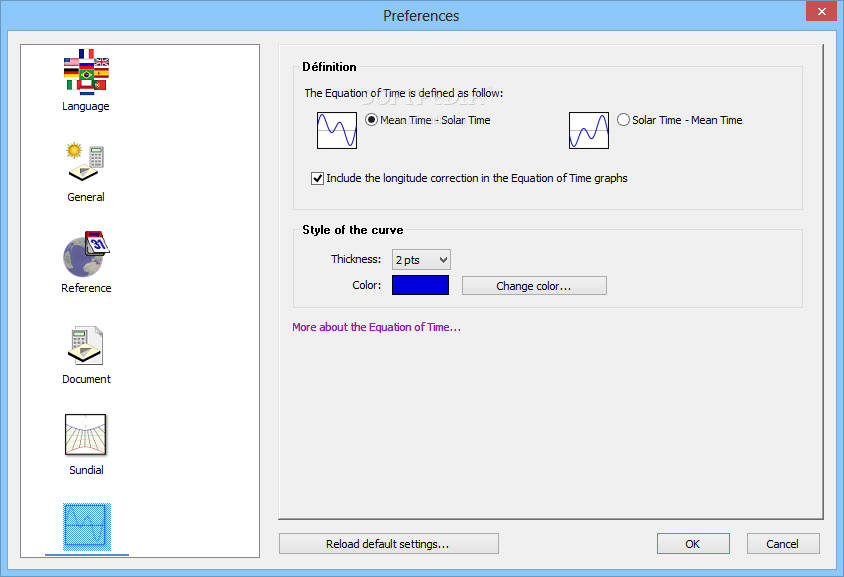
Task: Select the Equation of Time curve icon
Action: pos(87,527)
